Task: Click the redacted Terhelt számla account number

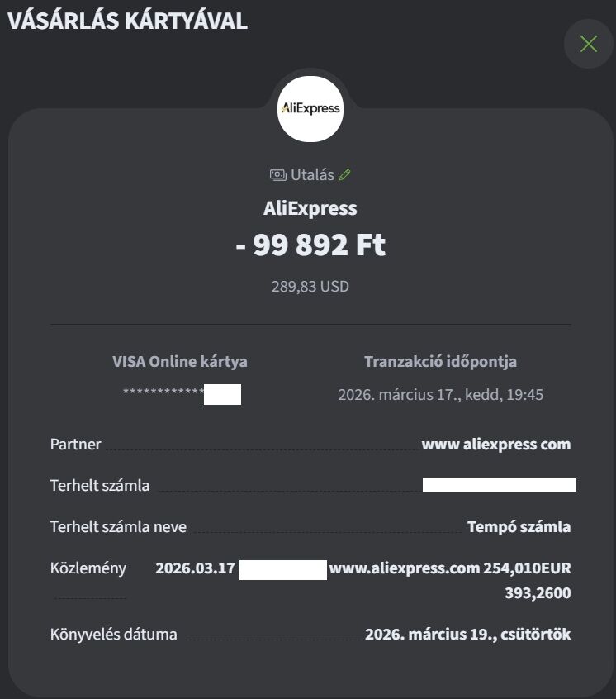Action: 499,485
